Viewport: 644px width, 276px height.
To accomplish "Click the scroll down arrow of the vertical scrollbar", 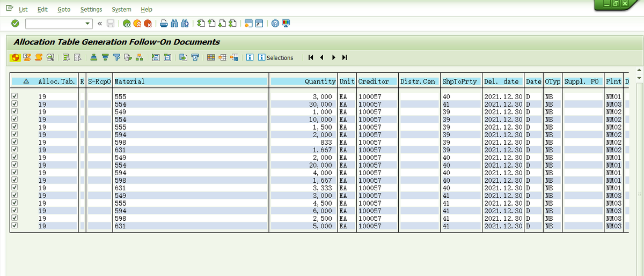I will pyautogui.click(x=639, y=78).
